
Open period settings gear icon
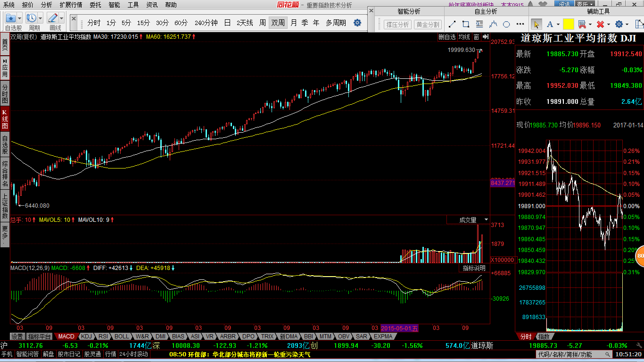(357, 23)
